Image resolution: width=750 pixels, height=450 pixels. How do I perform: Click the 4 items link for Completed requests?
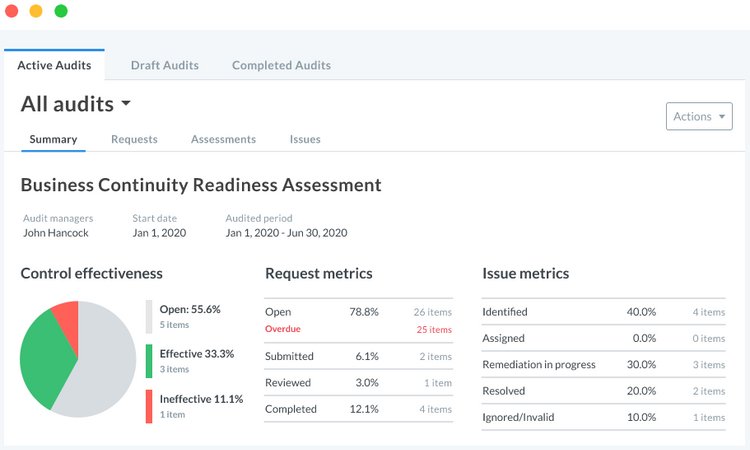(x=436, y=409)
